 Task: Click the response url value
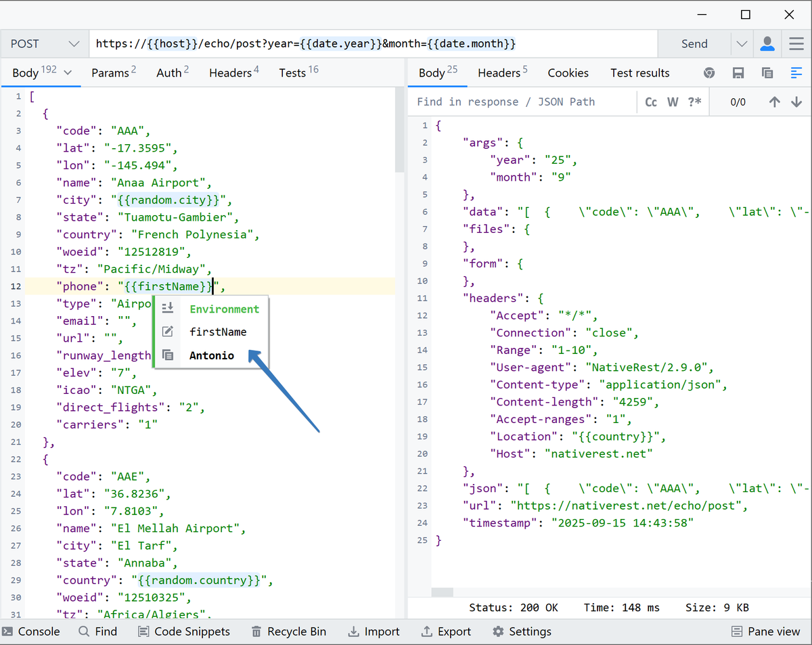point(627,506)
